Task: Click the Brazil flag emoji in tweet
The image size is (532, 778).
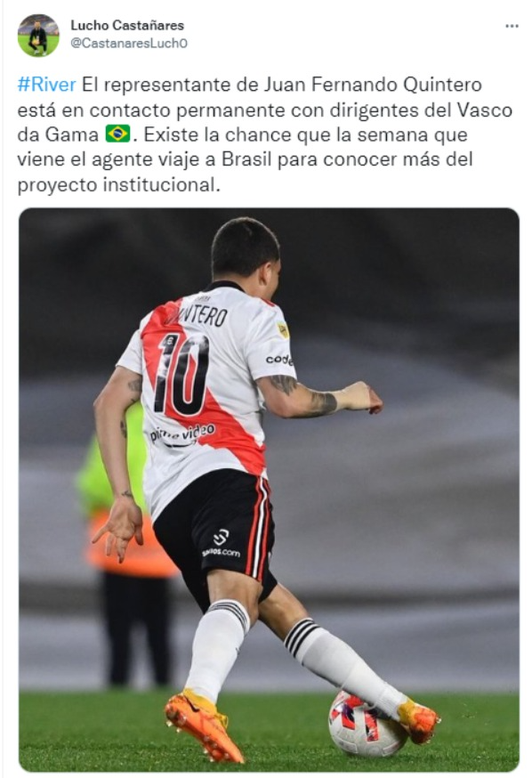Action: [x=117, y=134]
